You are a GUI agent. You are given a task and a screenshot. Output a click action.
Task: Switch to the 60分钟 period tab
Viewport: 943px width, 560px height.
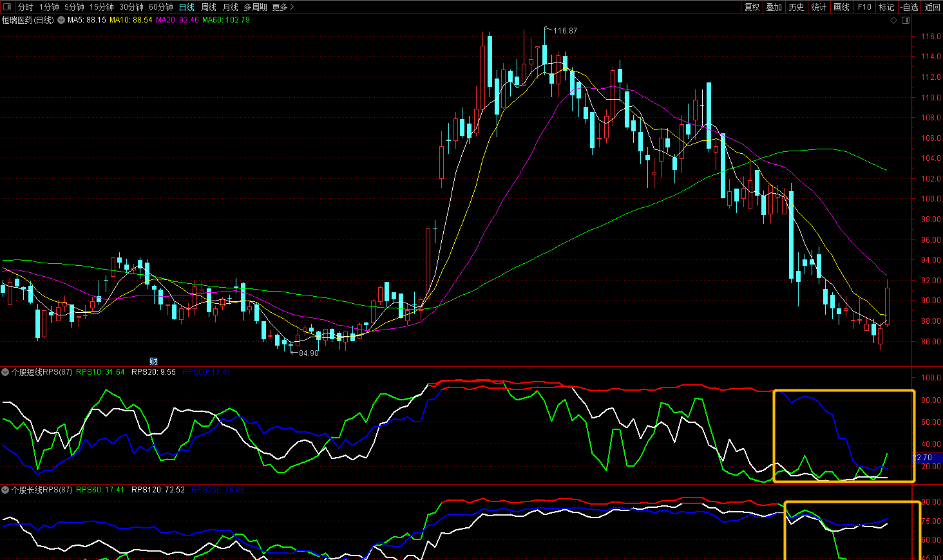pyautogui.click(x=161, y=7)
